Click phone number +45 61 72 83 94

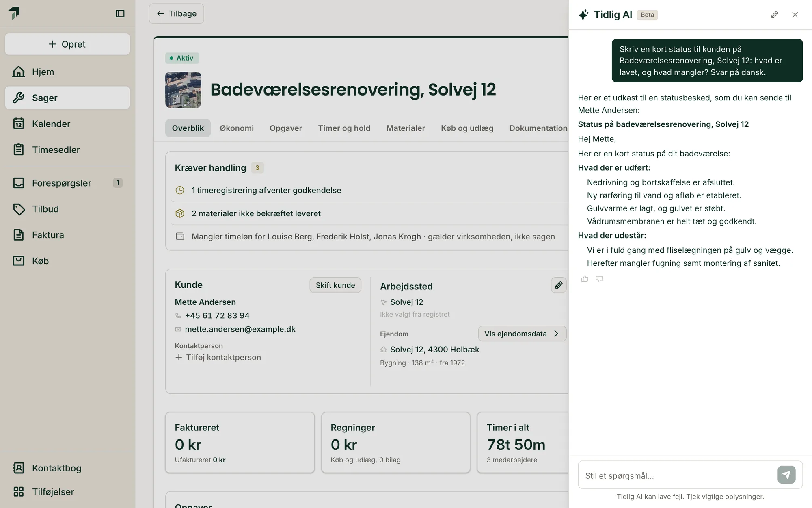(x=217, y=316)
